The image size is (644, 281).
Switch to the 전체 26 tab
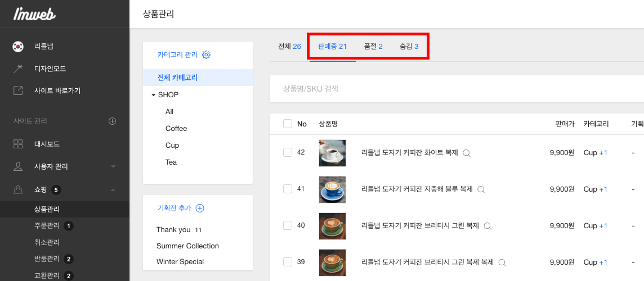click(289, 46)
